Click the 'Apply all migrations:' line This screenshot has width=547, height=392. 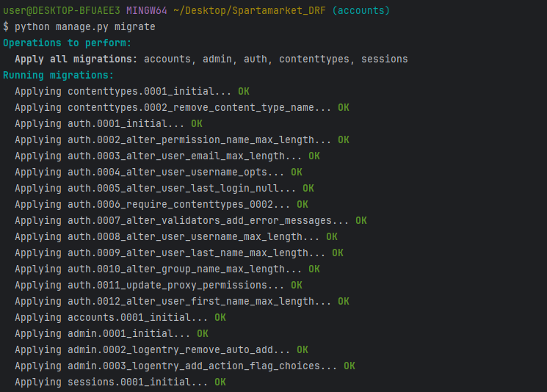pos(211,59)
